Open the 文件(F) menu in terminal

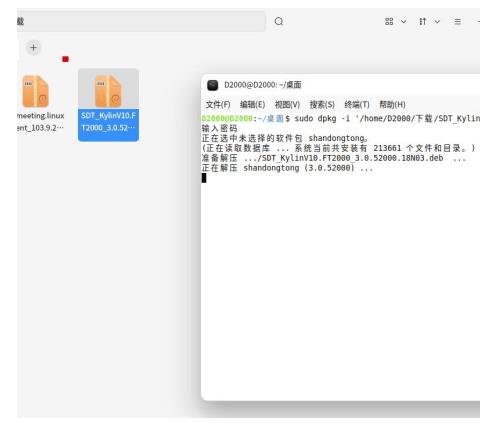(218, 105)
